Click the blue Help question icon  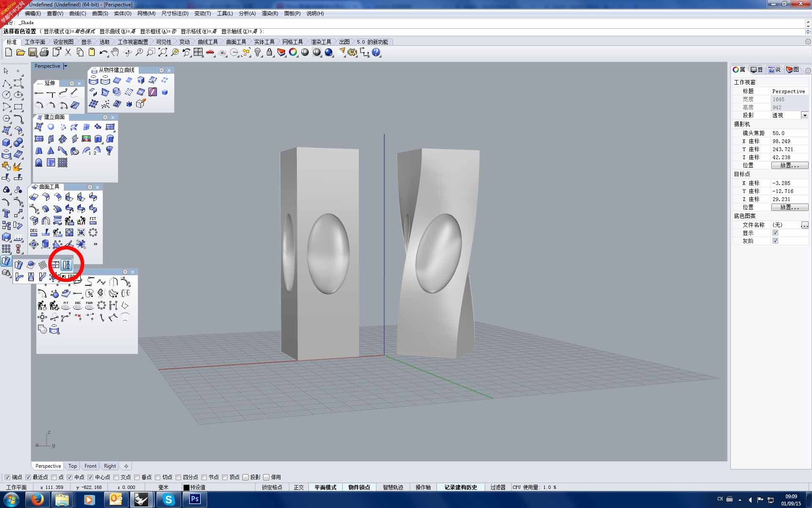coord(376,52)
